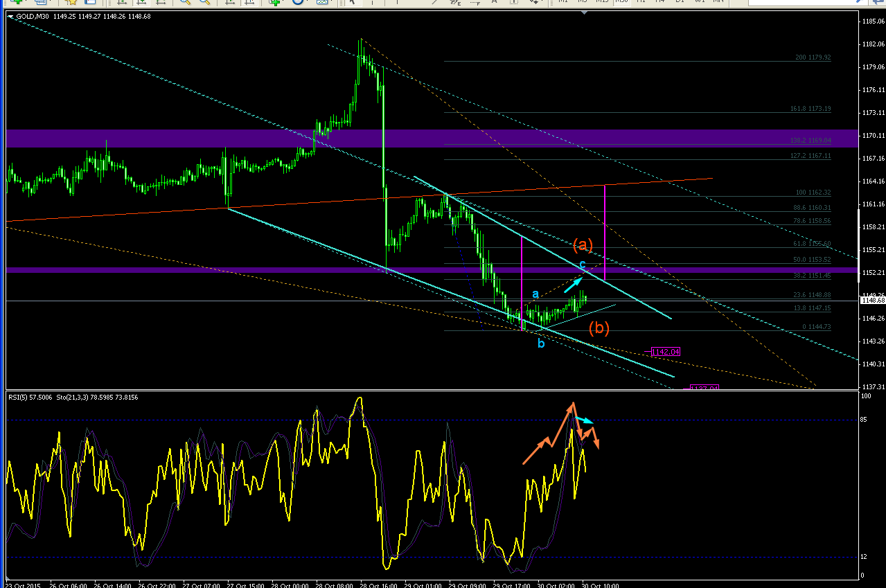Select the Fibonacci level label 200 1179.92
Image resolution: width=886 pixels, height=588 pixels.
tap(813, 57)
